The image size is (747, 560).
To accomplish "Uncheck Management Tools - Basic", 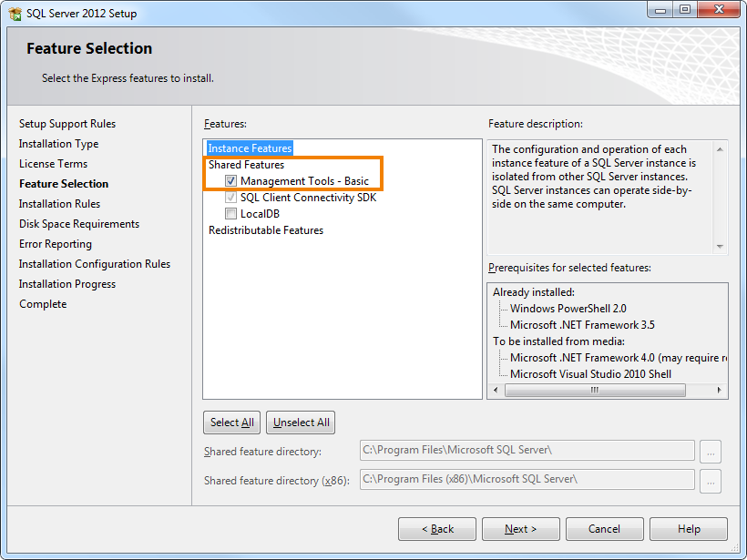I will pyautogui.click(x=232, y=181).
